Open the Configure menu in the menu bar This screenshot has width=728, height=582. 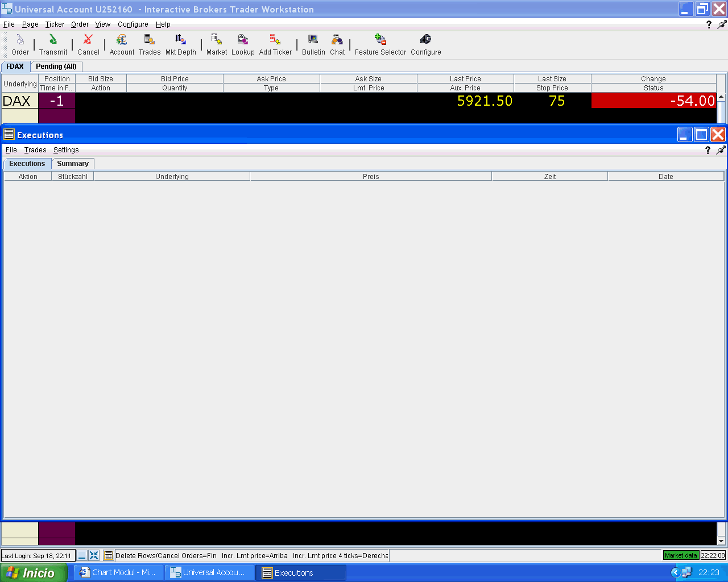[x=133, y=24]
